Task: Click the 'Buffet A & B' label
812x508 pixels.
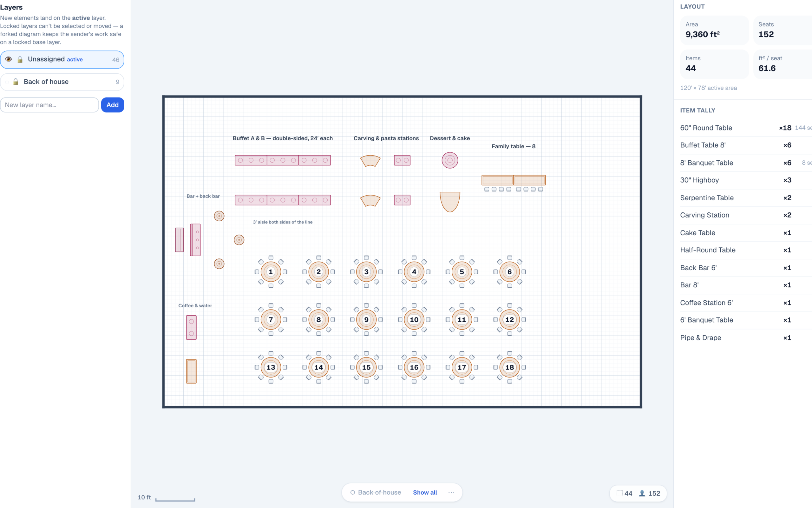Action: pos(283,138)
